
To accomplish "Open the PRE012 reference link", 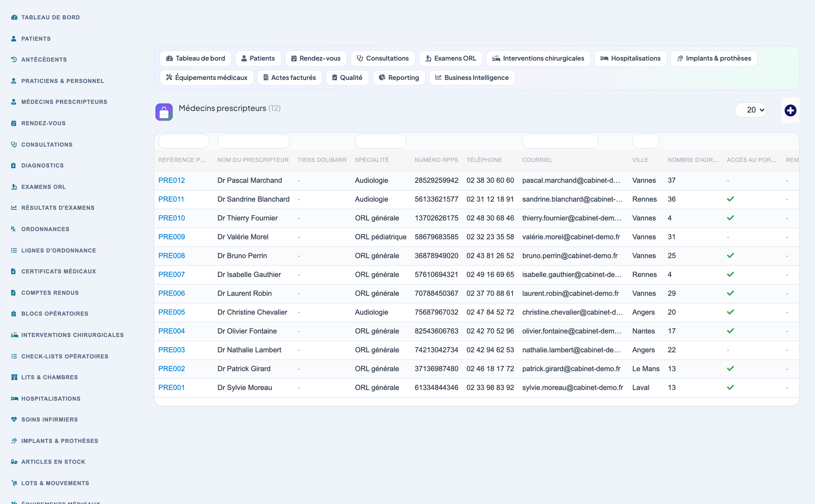I will [x=172, y=180].
